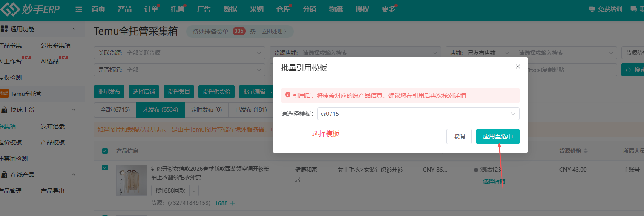Open 订单 in top navigation
The height and width of the screenshot is (216, 644).
coord(151,9)
